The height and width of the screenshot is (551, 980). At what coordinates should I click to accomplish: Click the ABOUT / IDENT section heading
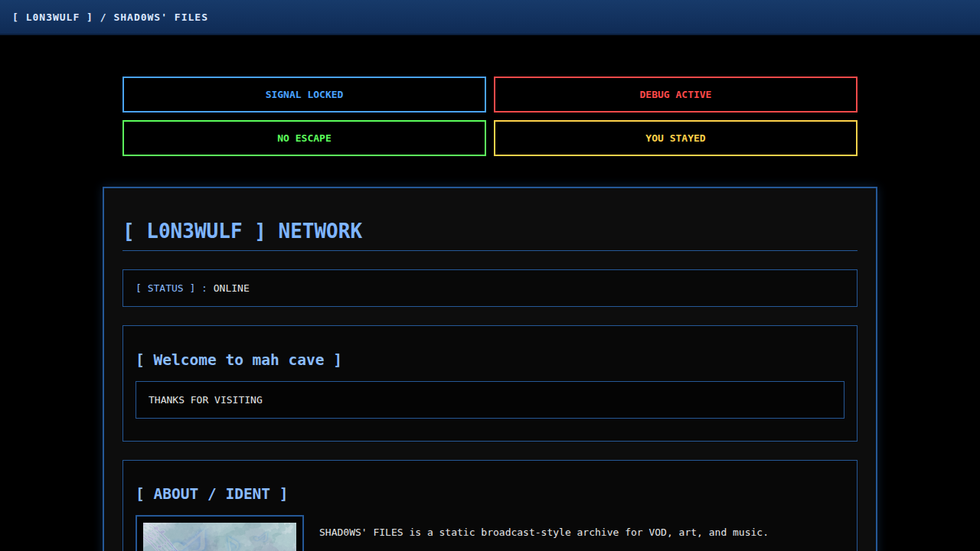click(x=211, y=494)
